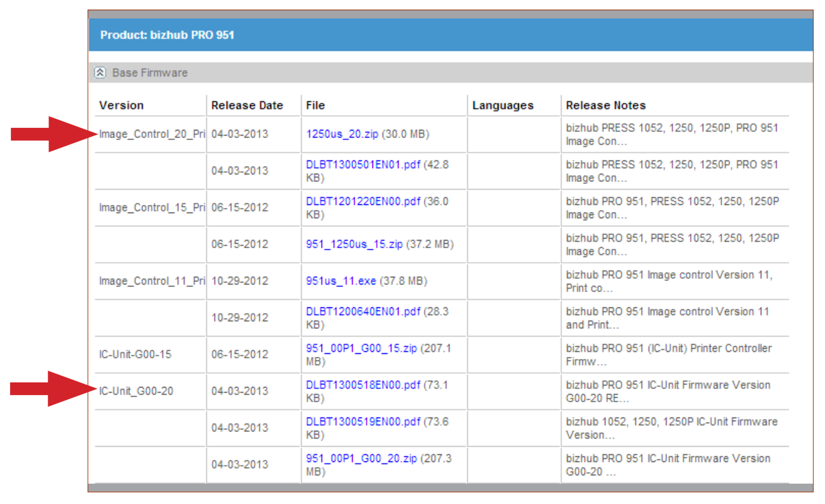Download 951_1250us_15.zip firmware
The image size is (825, 504).
[x=355, y=244]
